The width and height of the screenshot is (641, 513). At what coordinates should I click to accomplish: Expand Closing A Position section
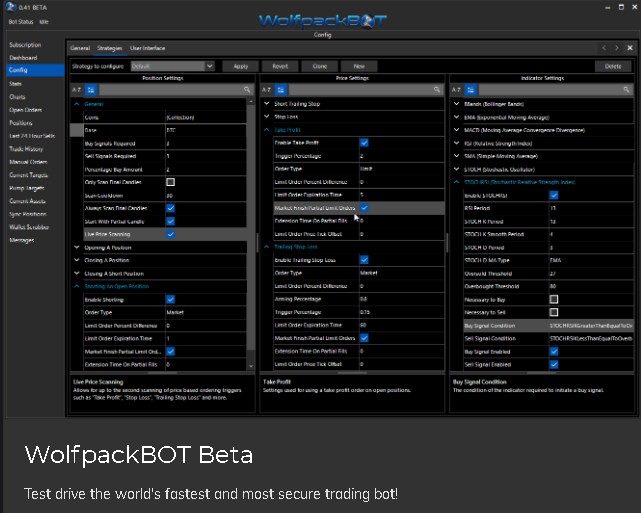coord(76,260)
